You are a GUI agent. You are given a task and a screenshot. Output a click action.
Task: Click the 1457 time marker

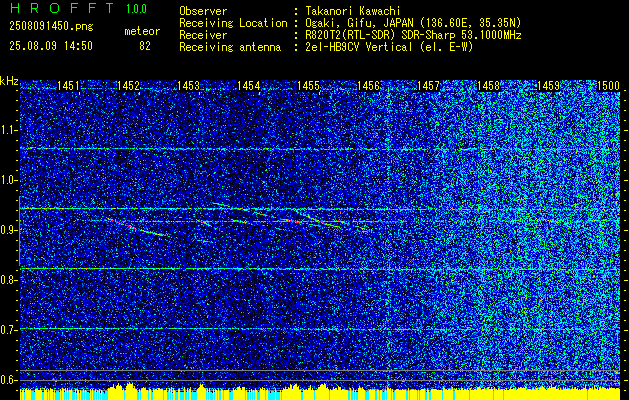click(x=429, y=85)
